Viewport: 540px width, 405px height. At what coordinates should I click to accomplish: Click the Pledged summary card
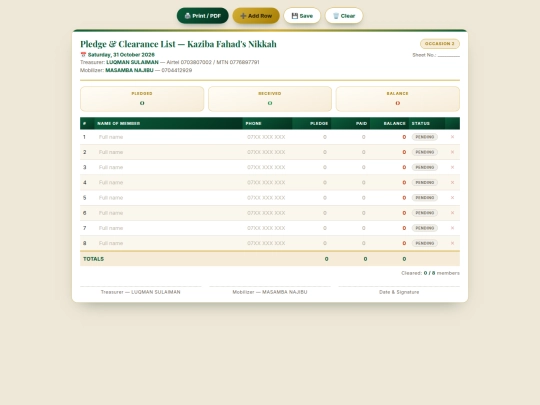pyautogui.click(x=142, y=99)
